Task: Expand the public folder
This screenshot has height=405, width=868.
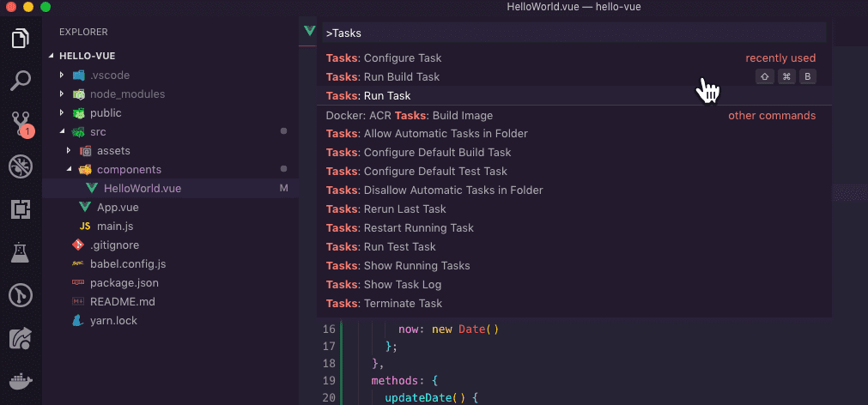Action: (x=105, y=113)
